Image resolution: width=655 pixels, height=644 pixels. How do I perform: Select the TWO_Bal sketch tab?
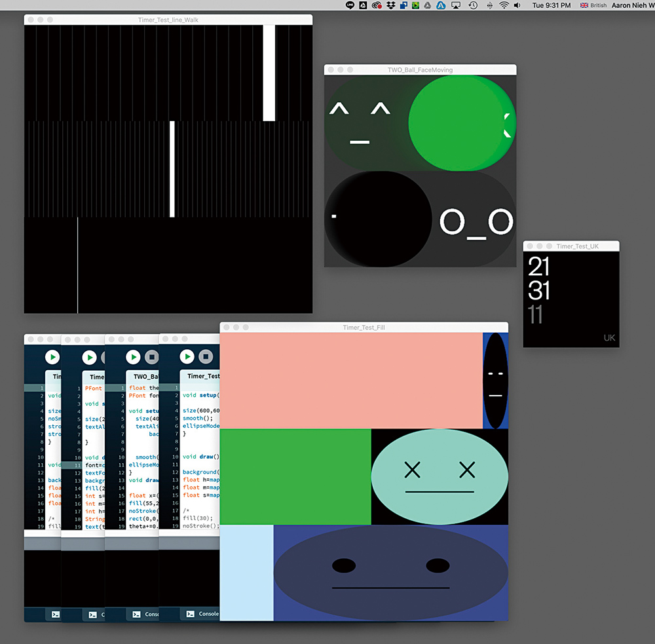pyautogui.click(x=145, y=377)
